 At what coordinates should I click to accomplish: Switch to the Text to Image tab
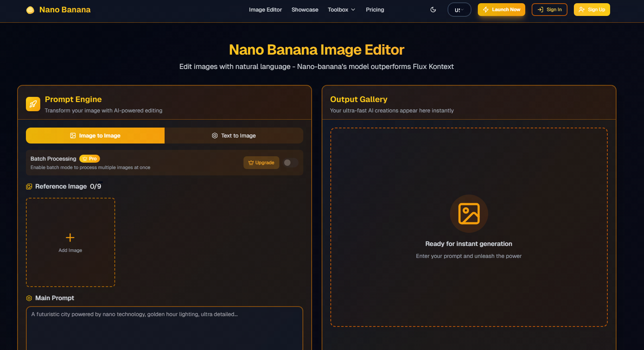234,136
